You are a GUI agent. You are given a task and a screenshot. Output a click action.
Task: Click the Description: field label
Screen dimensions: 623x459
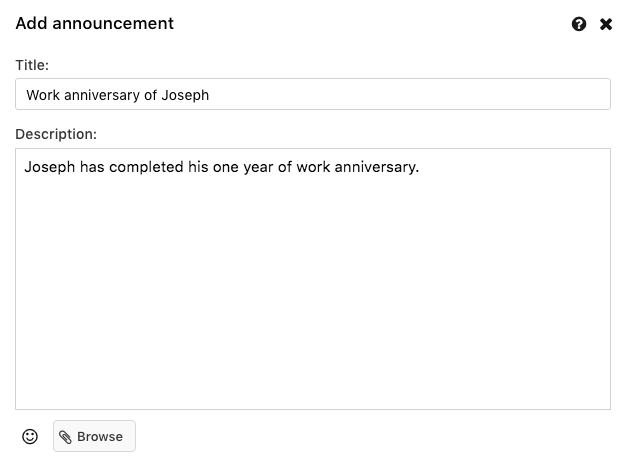(56, 134)
